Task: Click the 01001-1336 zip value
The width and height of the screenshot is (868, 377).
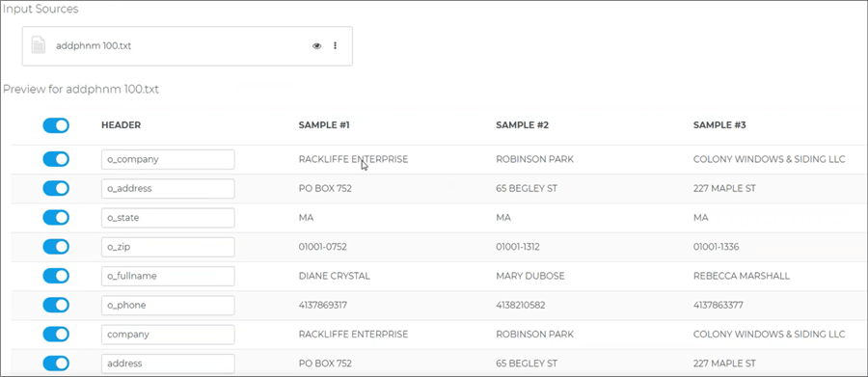Action: (717, 246)
